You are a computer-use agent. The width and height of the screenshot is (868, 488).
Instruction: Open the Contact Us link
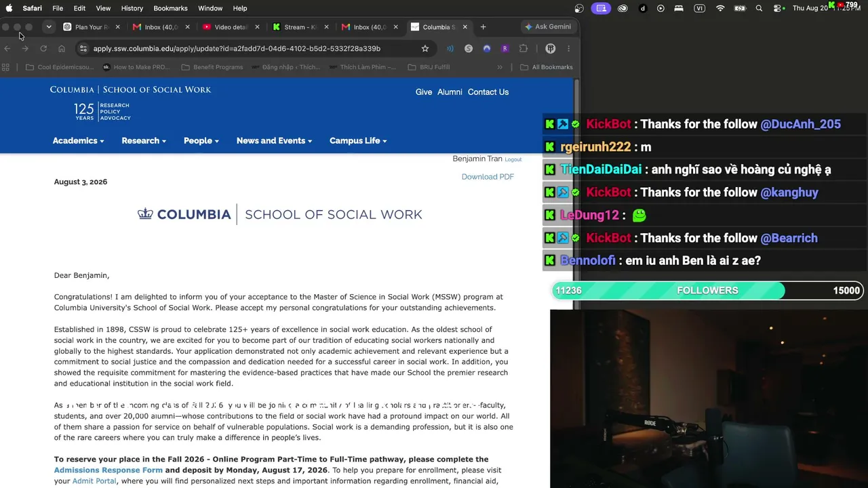[x=488, y=92]
